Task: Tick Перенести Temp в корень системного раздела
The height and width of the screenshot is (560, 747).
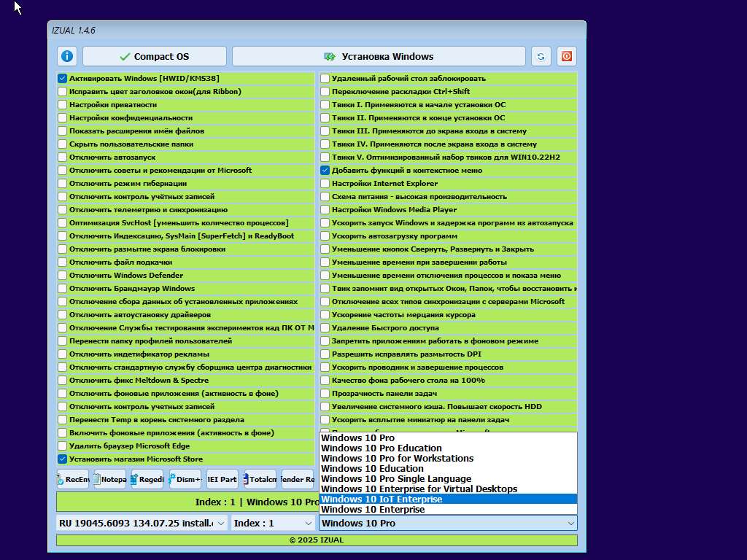Action: (x=63, y=419)
